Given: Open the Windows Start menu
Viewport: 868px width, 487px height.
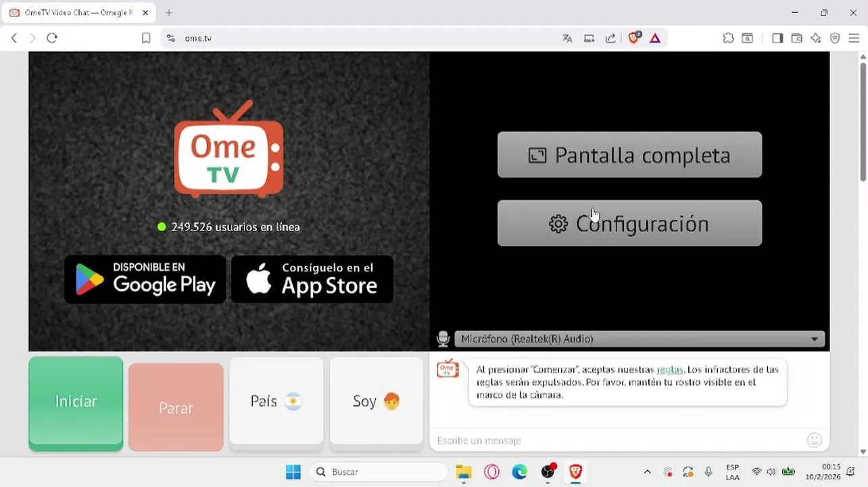Looking at the screenshot, I should (x=293, y=472).
